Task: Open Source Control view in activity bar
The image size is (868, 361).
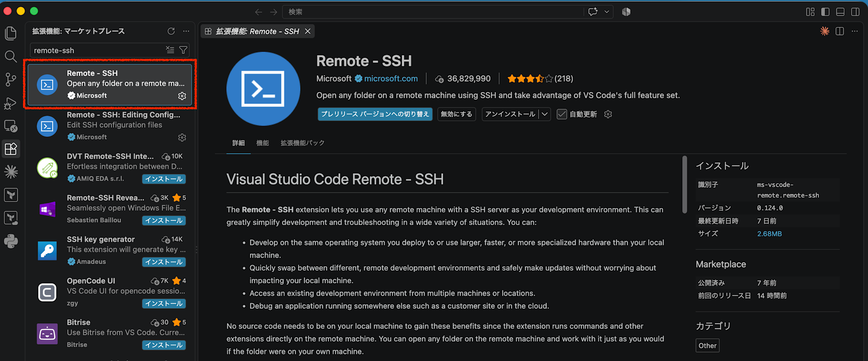Action: [11, 79]
